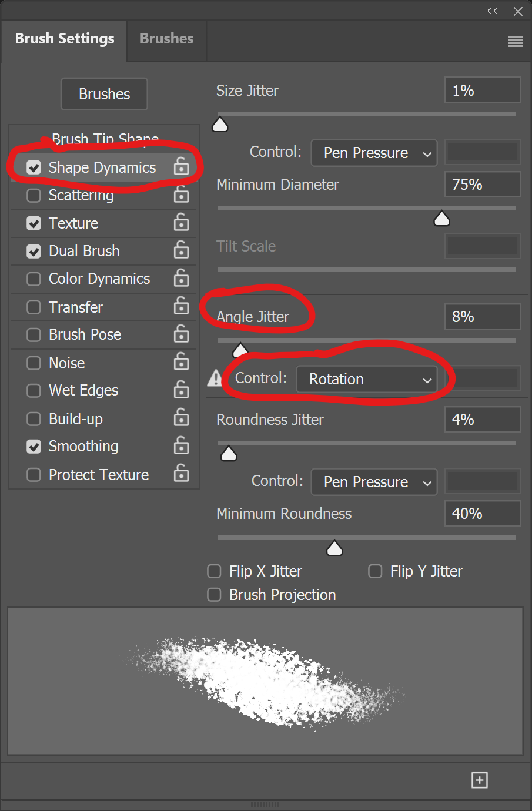This screenshot has height=811, width=532.
Task: Click the lock icon for Color Dynamics
Action: point(181,278)
